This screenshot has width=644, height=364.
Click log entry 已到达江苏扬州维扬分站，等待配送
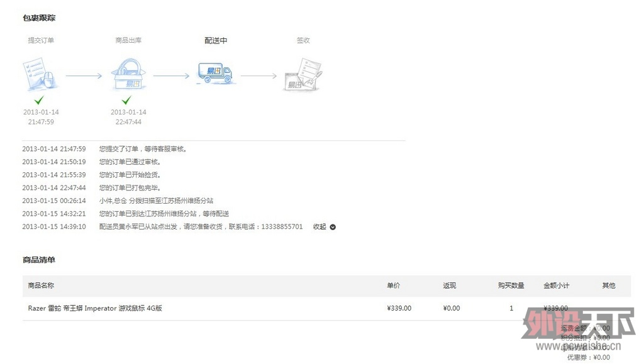pyautogui.click(x=164, y=213)
